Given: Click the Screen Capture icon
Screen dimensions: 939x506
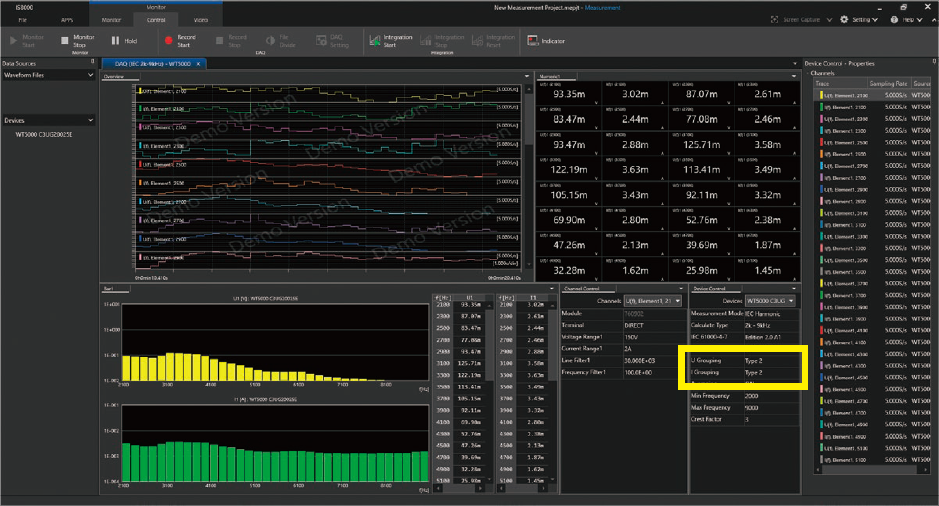Looking at the screenshot, I should (776, 19).
